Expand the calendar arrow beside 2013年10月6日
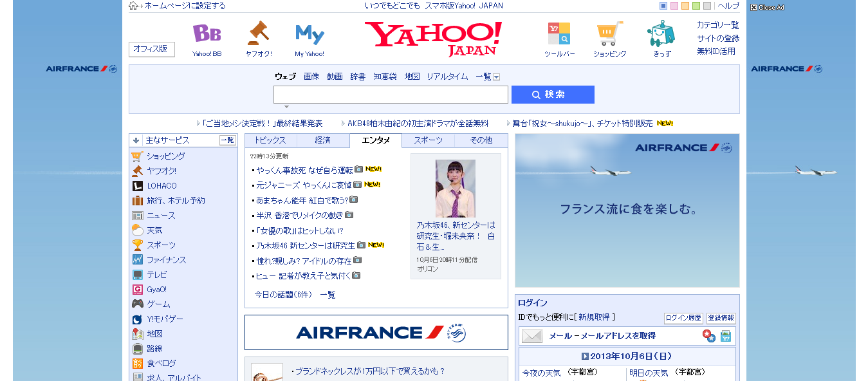 pos(585,356)
